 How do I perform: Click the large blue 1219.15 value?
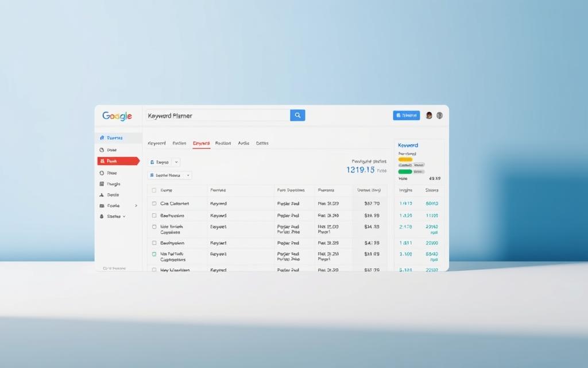361,170
